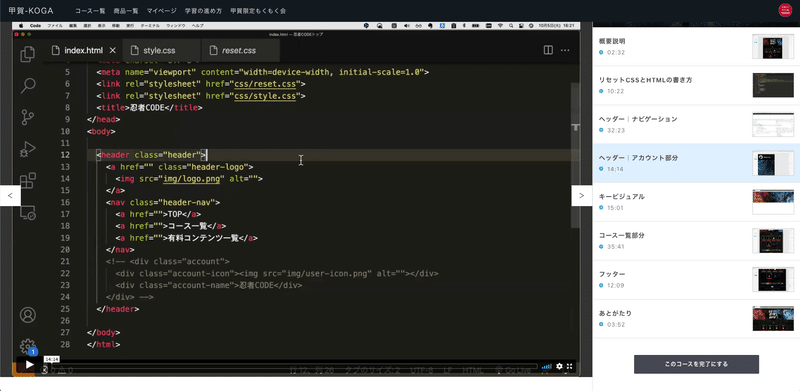Open Run and Debug in VS Code activity bar
Screen dimensions: 800x391
pos(28,149)
